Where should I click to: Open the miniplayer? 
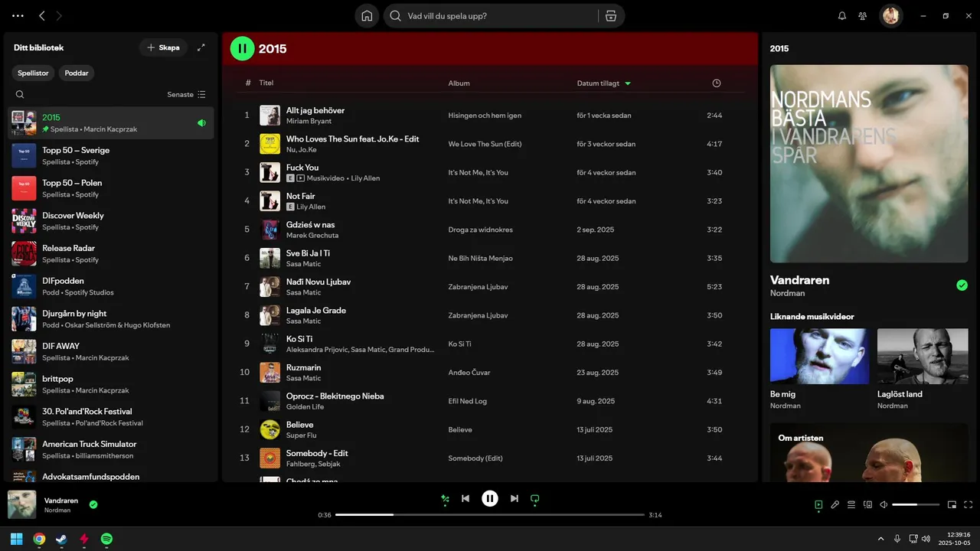[952, 505]
